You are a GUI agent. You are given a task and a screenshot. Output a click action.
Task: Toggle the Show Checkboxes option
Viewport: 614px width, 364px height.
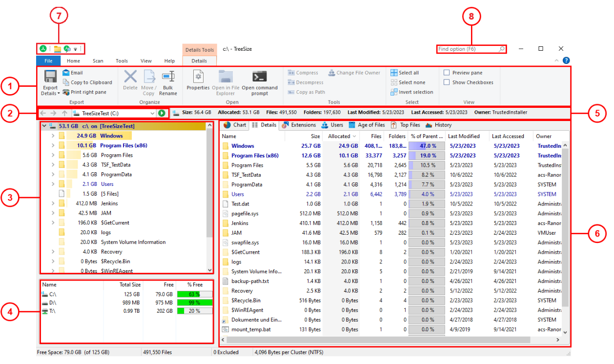pyautogui.click(x=447, y=82)
